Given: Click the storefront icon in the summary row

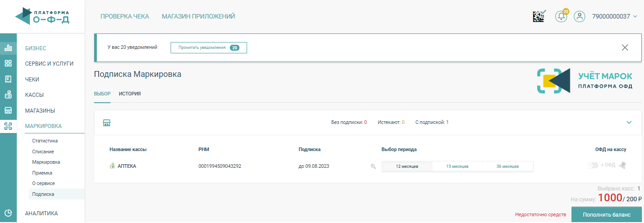Looking at the screenshot, I should pyautogui.click(x=107, y=123).
